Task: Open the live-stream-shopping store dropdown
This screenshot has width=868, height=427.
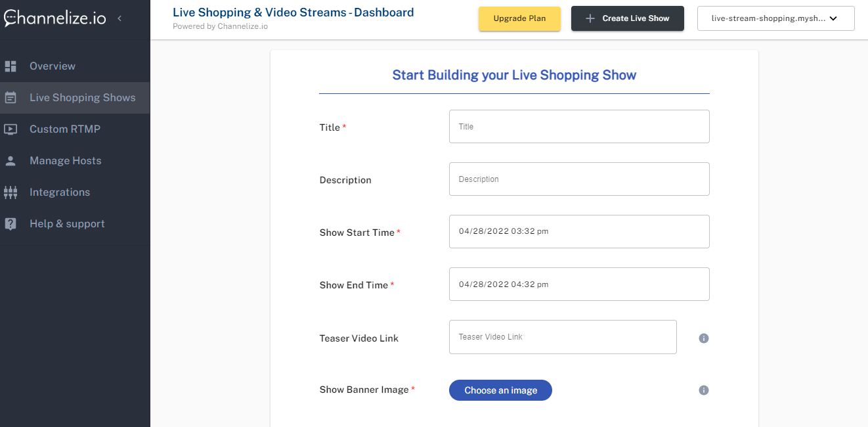Action: point(776,18)
